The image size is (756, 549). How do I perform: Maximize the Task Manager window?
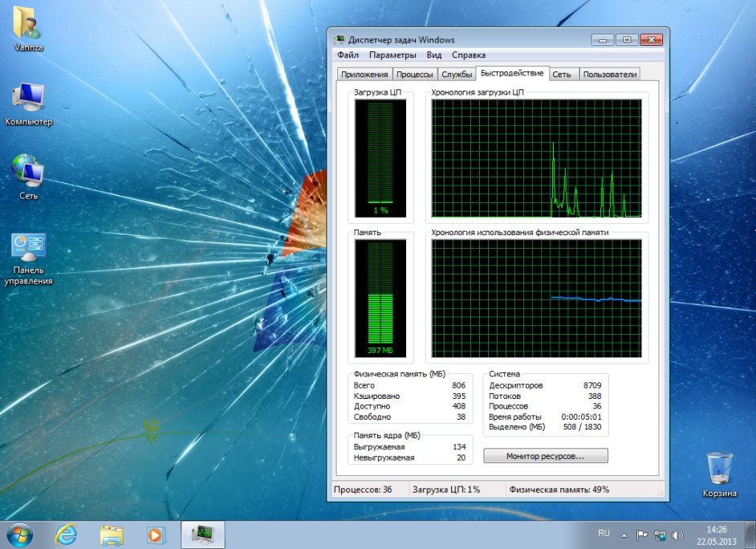tap(627, 39)
